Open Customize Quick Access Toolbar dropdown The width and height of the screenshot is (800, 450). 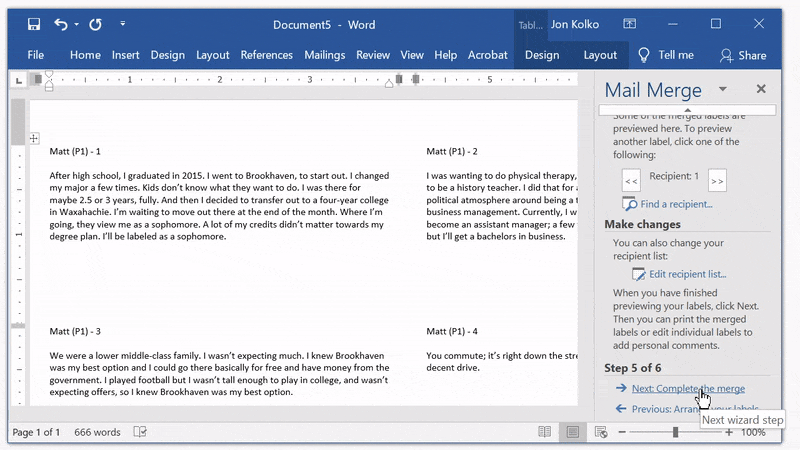(122, 23)
